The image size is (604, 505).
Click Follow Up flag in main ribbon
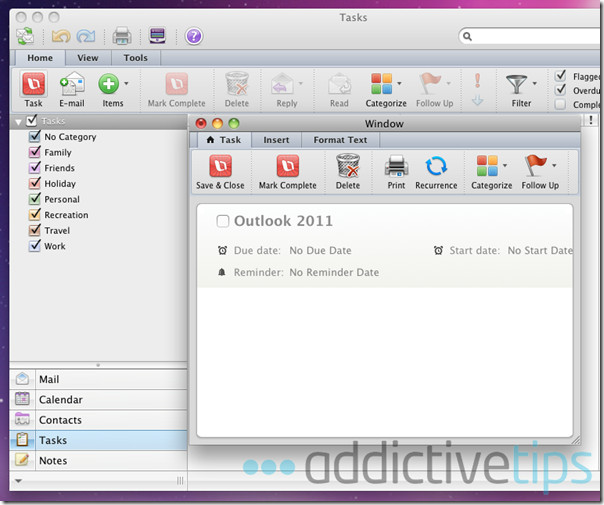[x=430, y=84]
